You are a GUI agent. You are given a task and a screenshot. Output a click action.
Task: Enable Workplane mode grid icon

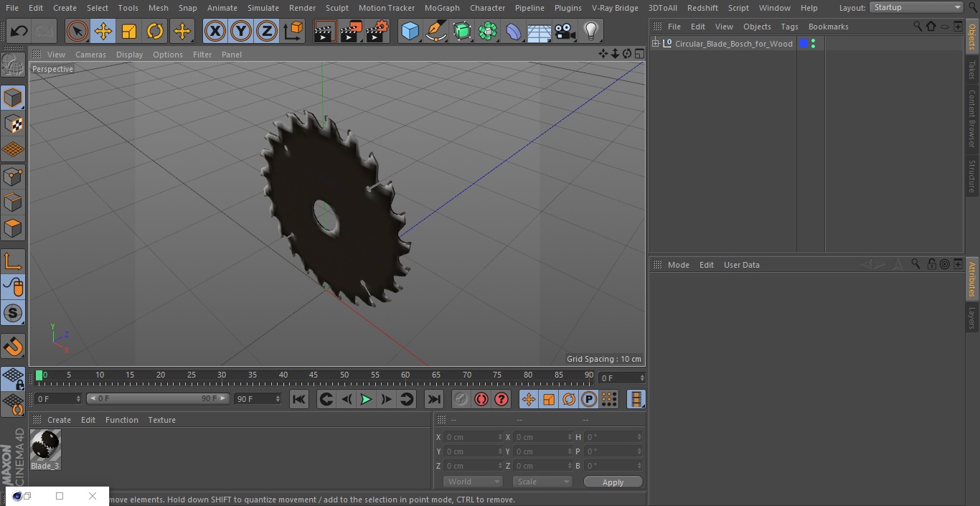13,150
